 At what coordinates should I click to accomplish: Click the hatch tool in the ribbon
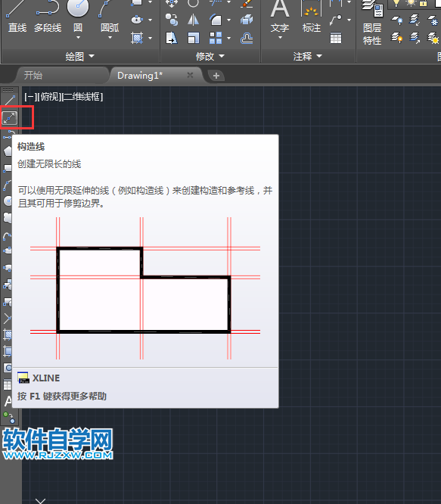[x=137, y=38]
